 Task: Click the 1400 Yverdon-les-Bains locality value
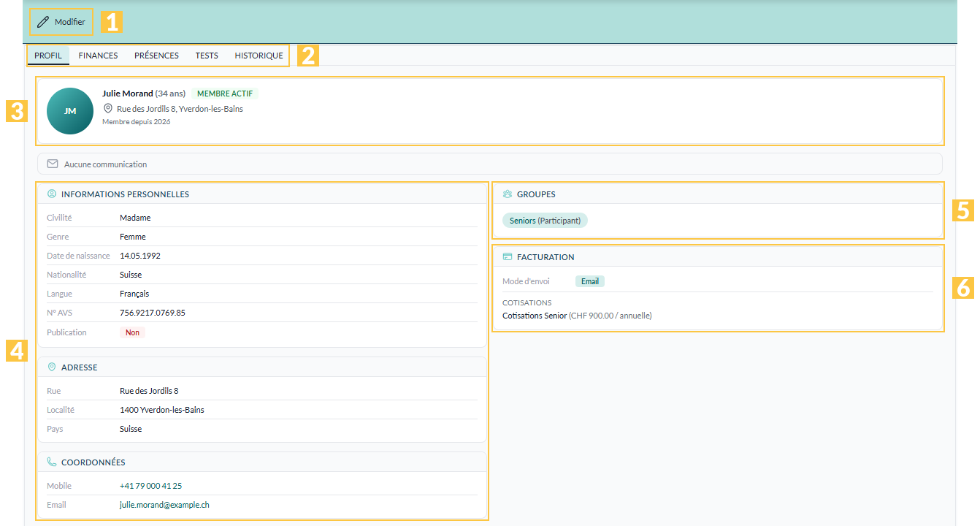[x=162, y=410]
